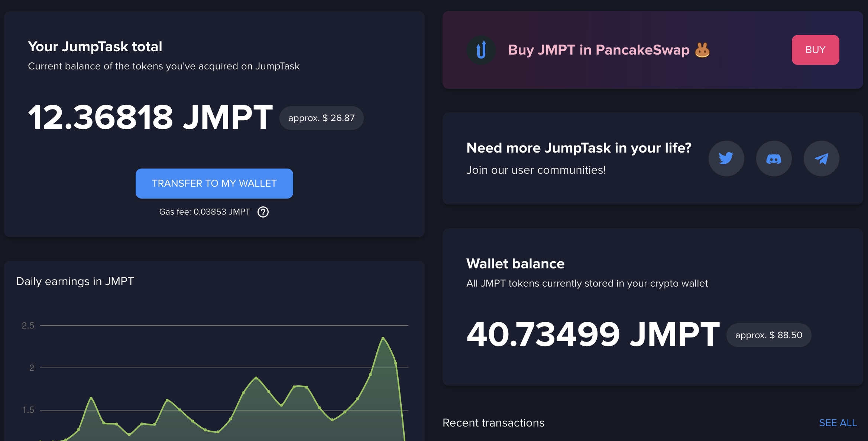Click the Join our user communities! text
The image size is (868, 441).
coord(536,170)
